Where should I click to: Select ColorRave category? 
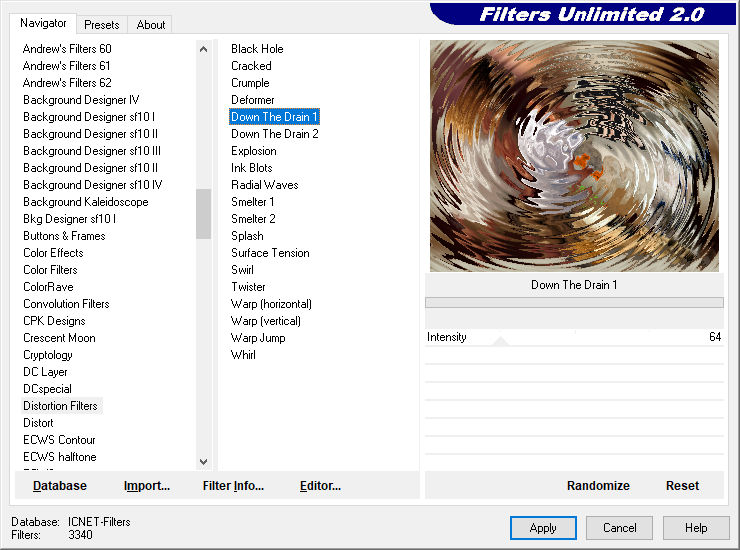pos(48,287)
